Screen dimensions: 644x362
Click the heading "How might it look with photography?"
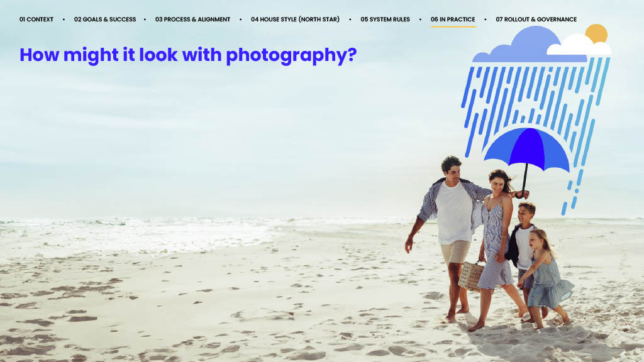[x=188, y=55]
